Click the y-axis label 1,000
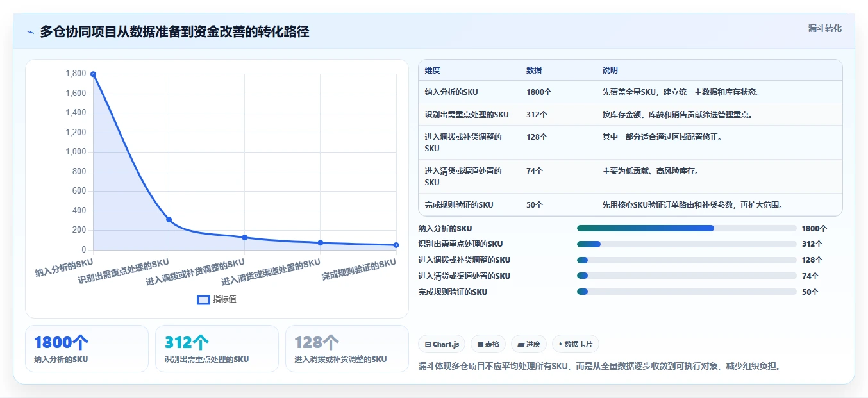Screen dimensions: 868x398 pos(76,152)
